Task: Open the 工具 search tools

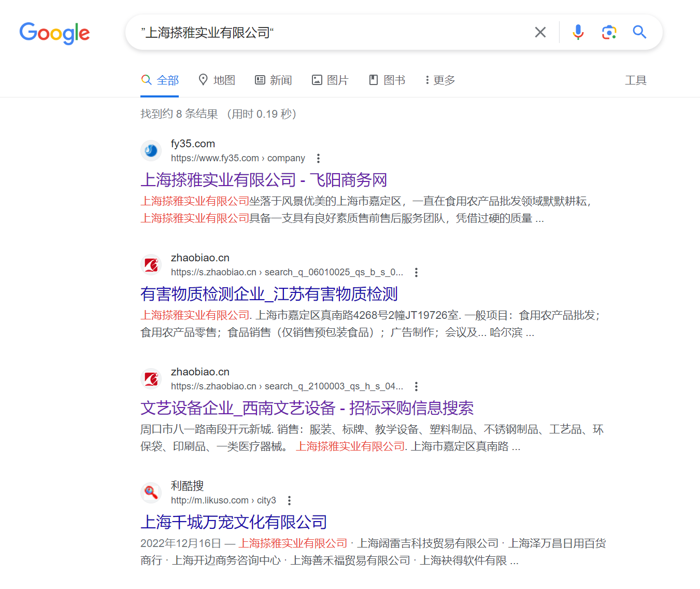Action: point(636,80)
